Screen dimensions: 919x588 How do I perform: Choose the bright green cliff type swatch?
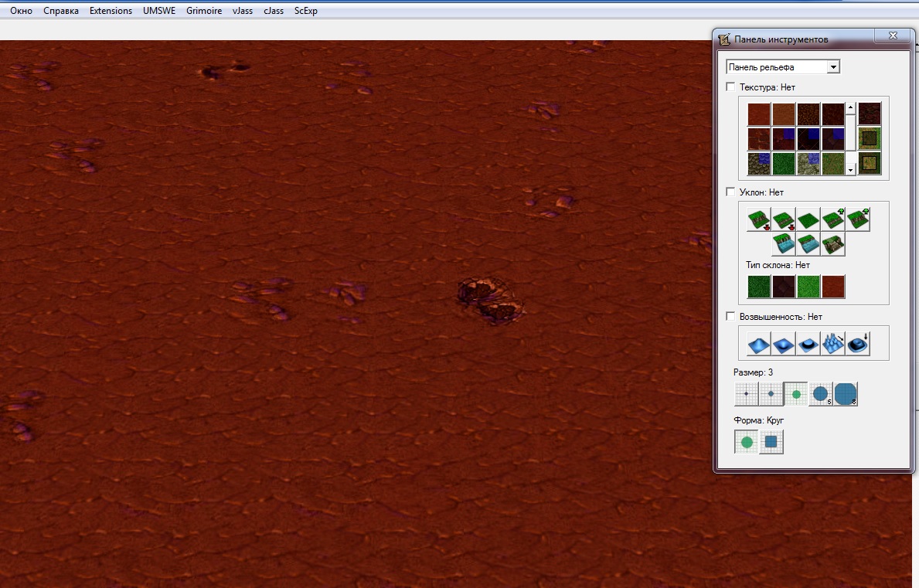coord(808,287)
